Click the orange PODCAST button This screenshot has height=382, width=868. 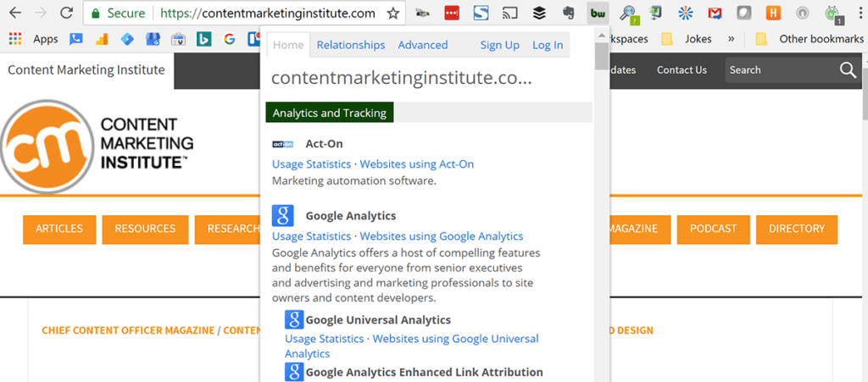click(713, 229)
